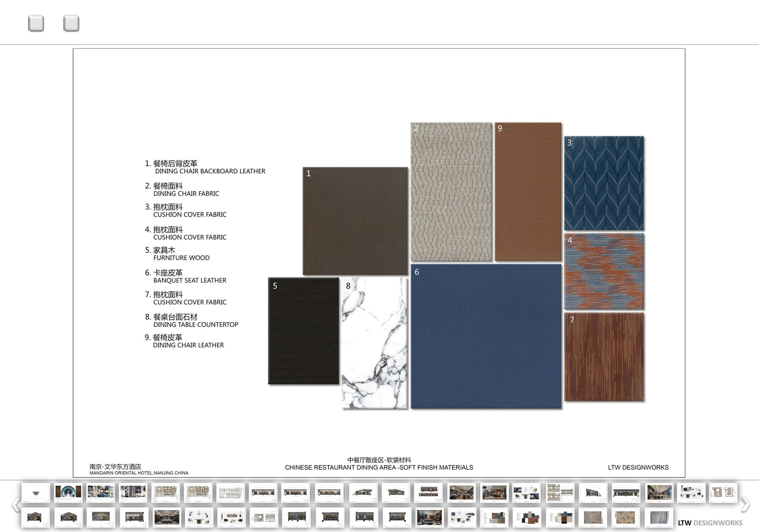The height and width of the screenshot is (532, 759).
Task: Click swatch 5 black furniture wood sample
Action: point(304,331)
